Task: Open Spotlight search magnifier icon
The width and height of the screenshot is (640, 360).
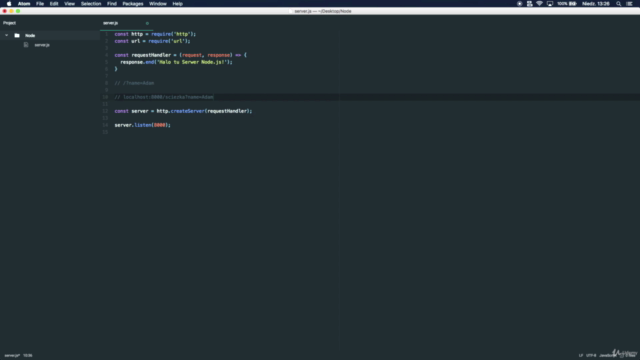Action: point(619,4)
